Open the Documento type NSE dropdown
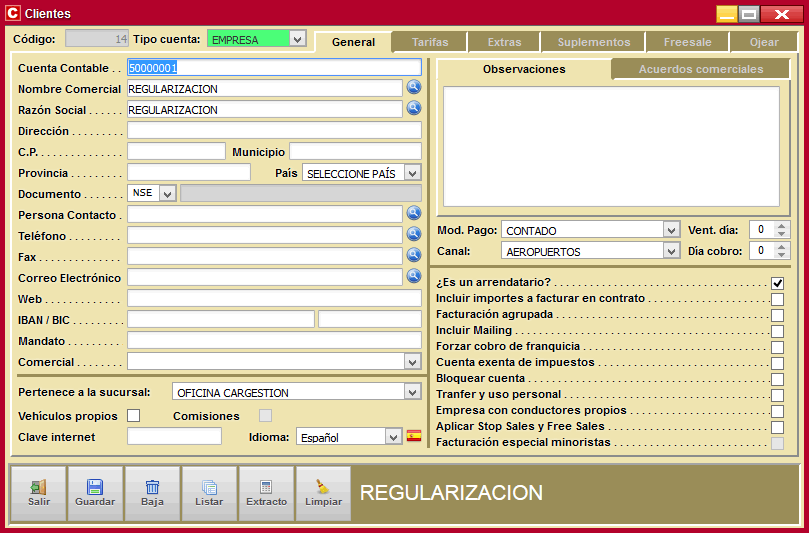This screenshot has width=809, height=533. (x=167, y=194)
